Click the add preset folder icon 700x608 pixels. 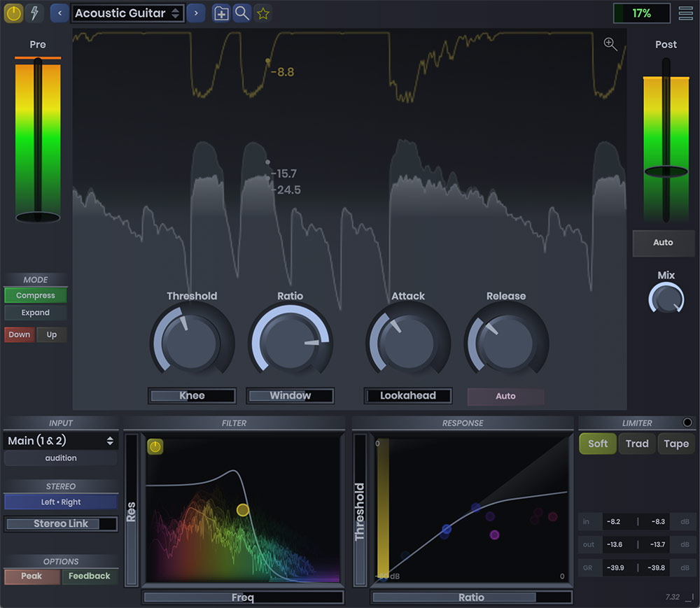[x=221, y=13]
